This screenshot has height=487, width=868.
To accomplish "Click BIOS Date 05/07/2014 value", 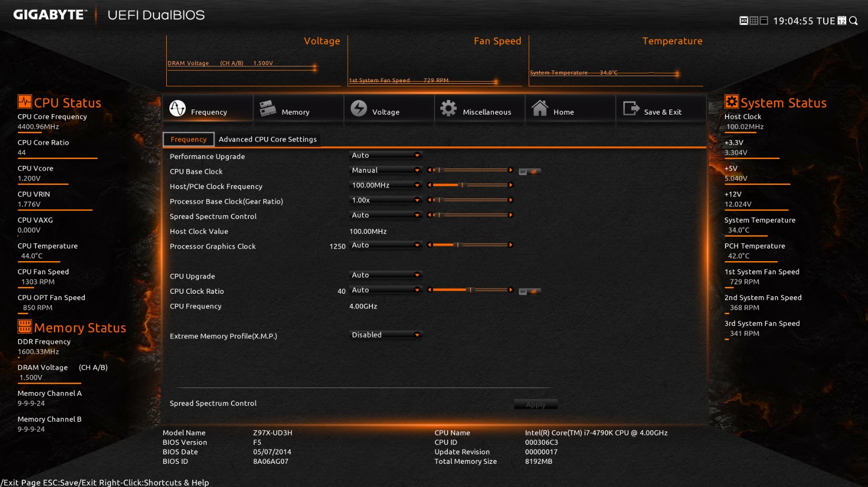I will (x=272, y=452).
